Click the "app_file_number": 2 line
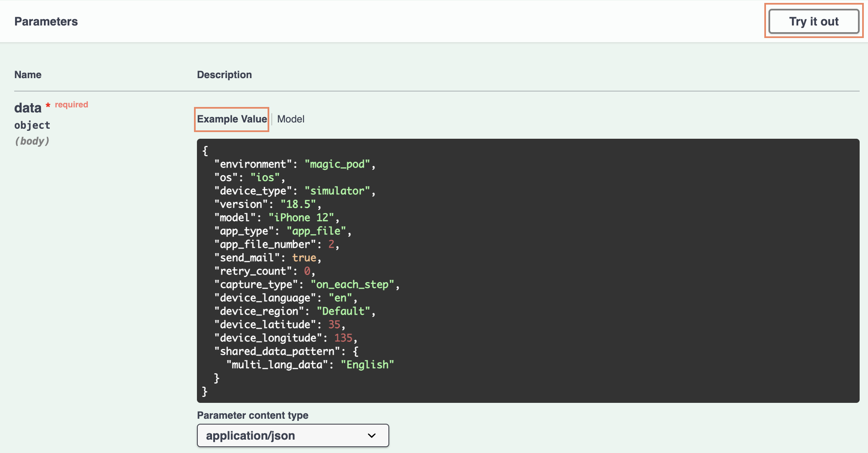 277,244
